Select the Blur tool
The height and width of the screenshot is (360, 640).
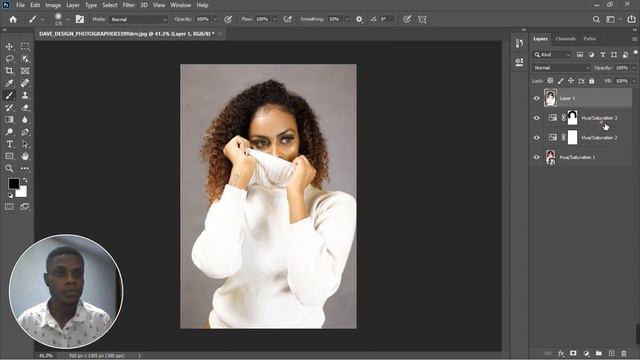[25, 120]
